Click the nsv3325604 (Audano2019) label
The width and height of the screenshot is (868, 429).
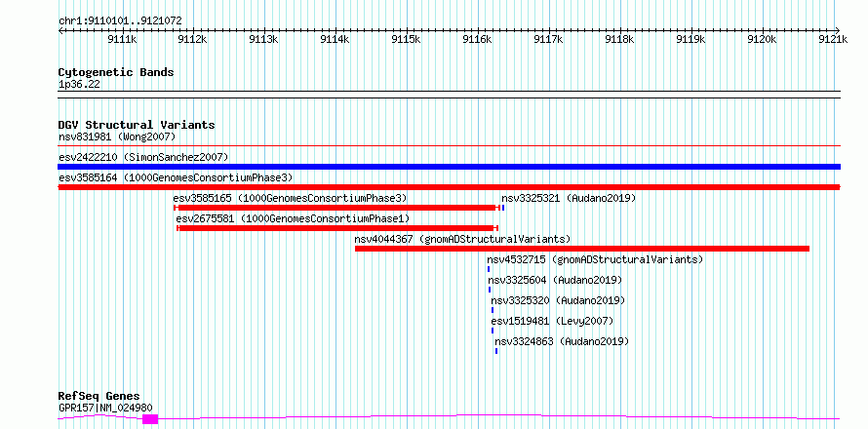[555, 280]
